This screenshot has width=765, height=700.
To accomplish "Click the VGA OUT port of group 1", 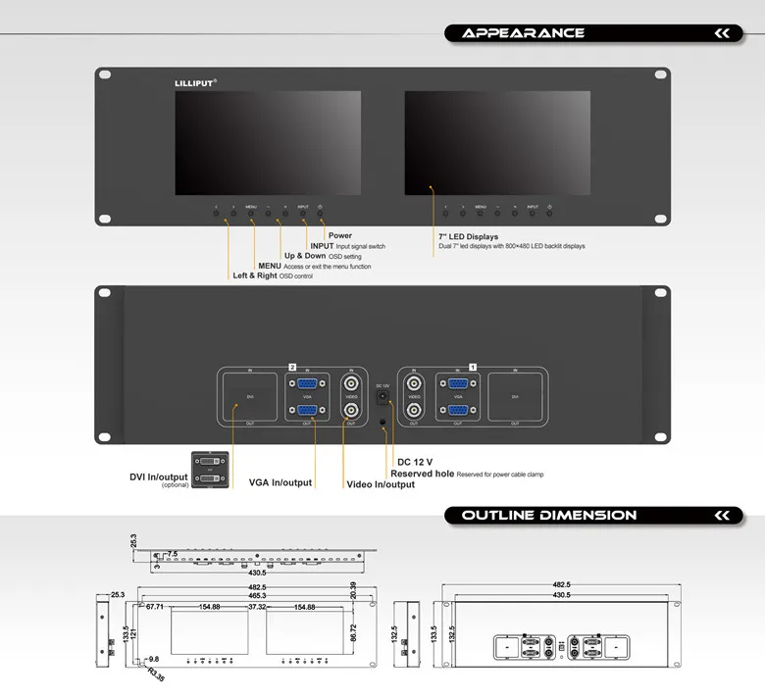I will click(458, 410).
